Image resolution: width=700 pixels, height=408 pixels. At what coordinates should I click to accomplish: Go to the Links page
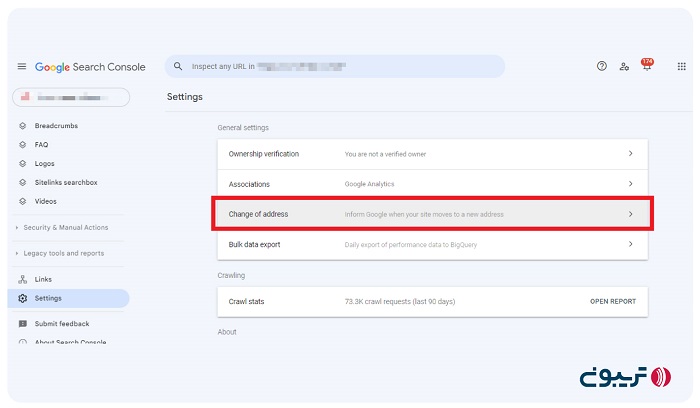(43, 279)
